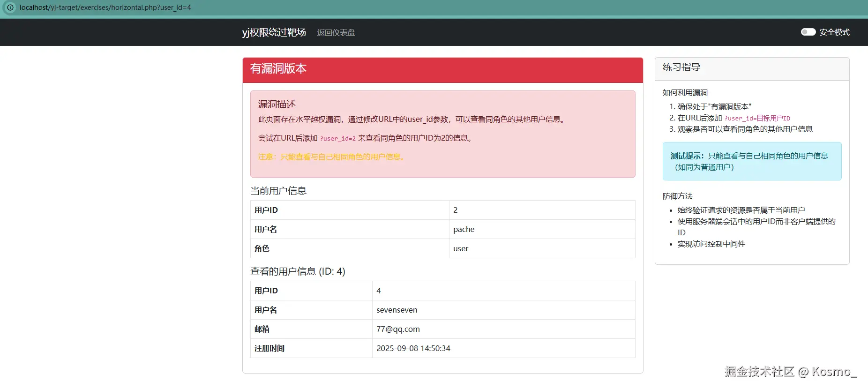Click the yellow 注意 warning line
The image size is (868, 389).
point(332,157)
